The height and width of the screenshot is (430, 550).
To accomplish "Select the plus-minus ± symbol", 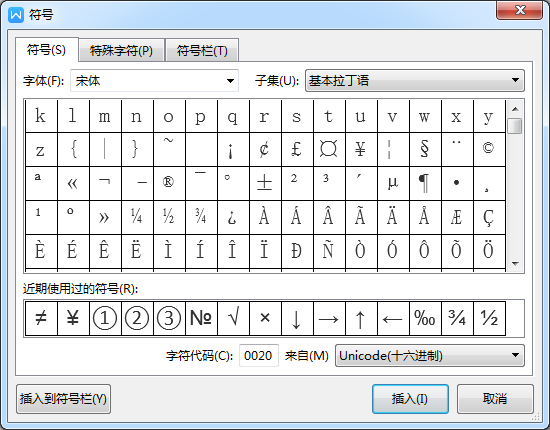I will 265,183.
